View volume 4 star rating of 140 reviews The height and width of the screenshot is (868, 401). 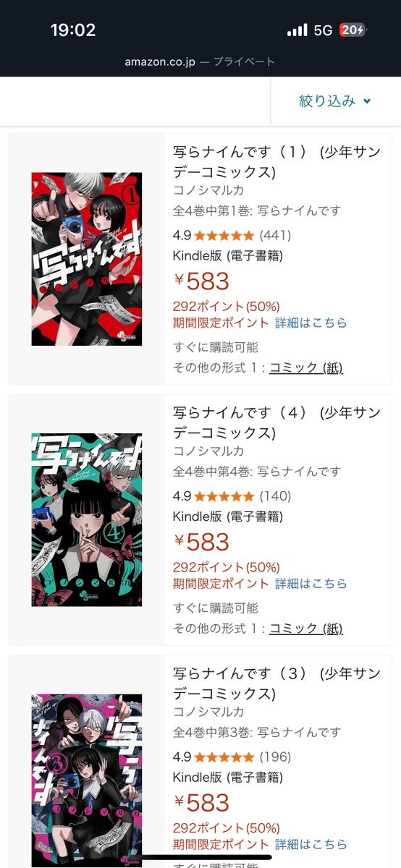(224, 496)
